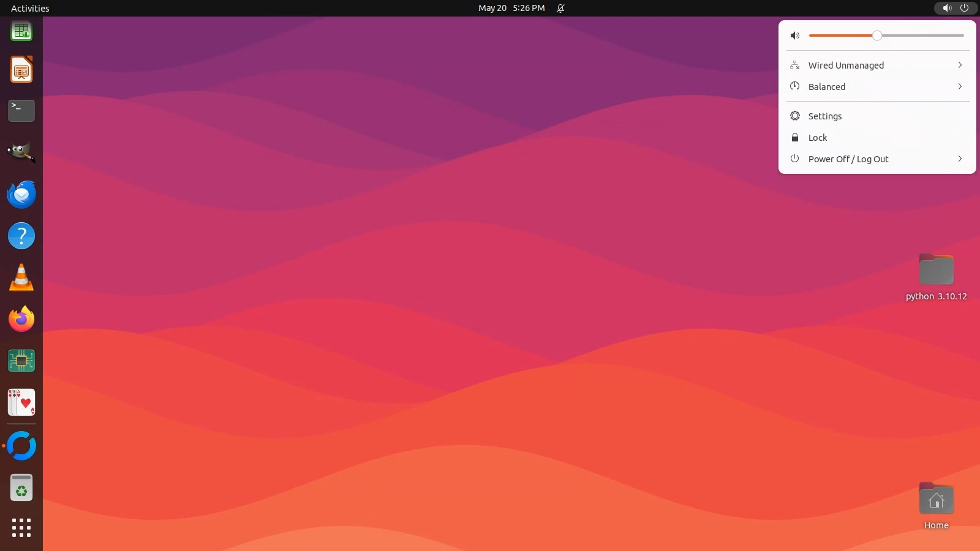
Task: Open Firefox web browser
Action: click(x=21, y=319)
